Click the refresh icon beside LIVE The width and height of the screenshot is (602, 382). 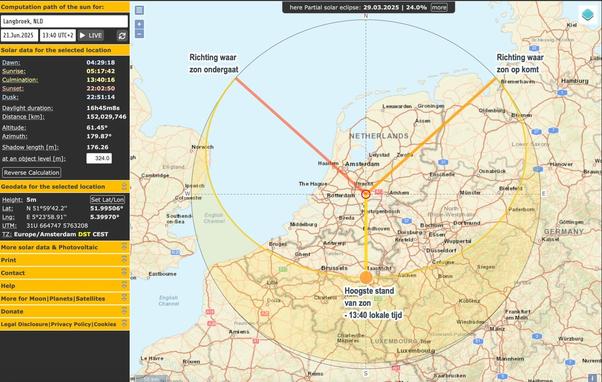click(122, 36)
